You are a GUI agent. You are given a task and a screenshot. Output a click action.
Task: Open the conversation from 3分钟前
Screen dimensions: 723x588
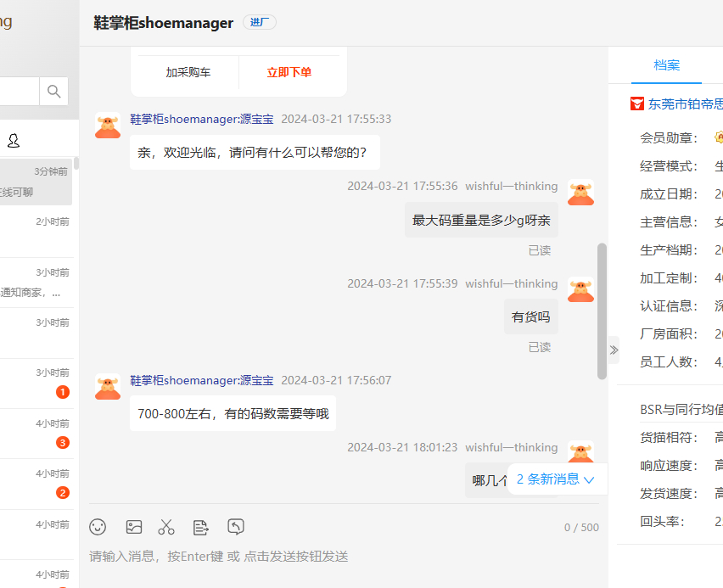tap(36, 182)
